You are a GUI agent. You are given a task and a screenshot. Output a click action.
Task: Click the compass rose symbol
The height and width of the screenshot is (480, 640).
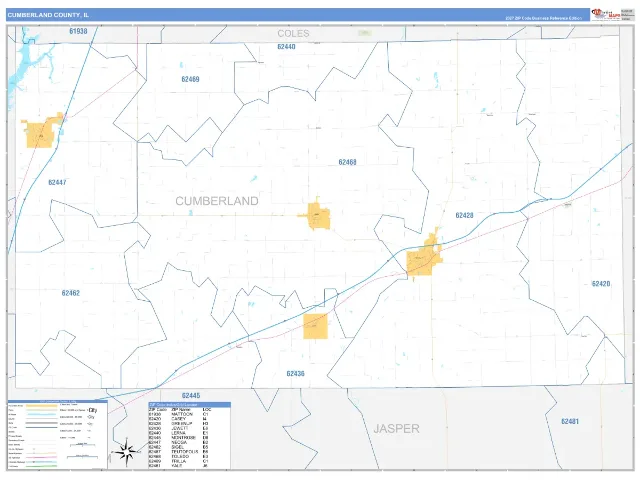pyautogui.click(x=126, y=452)
